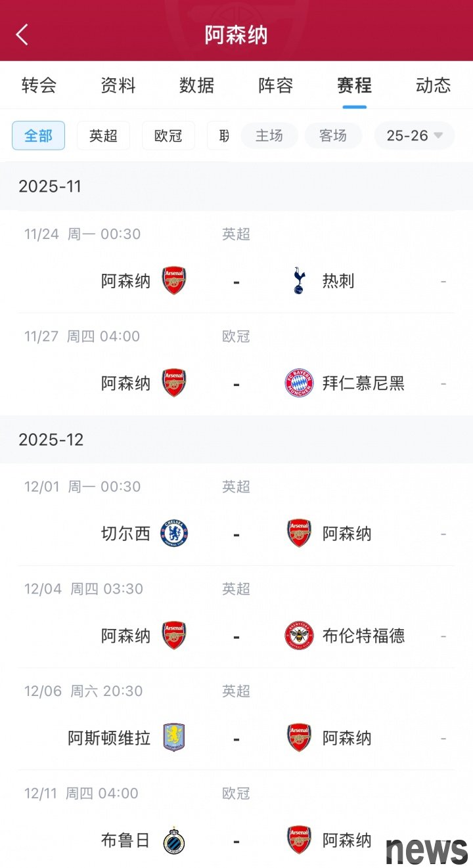Filter matches by 英超
This screenshot has height=868, width=473.
point(103,136)
